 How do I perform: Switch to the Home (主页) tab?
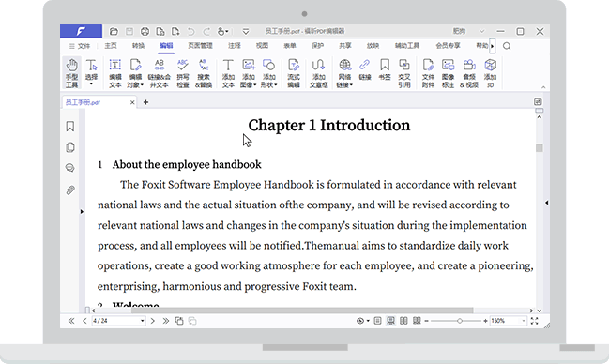point(111,46)
